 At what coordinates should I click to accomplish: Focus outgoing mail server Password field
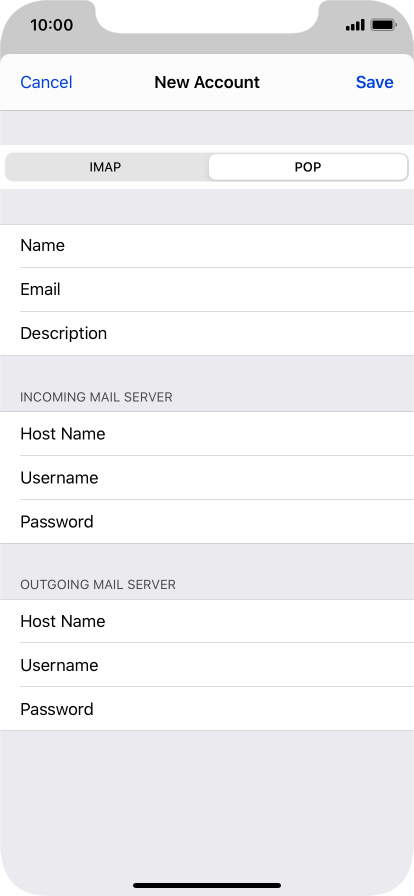[x=207, y=709]
